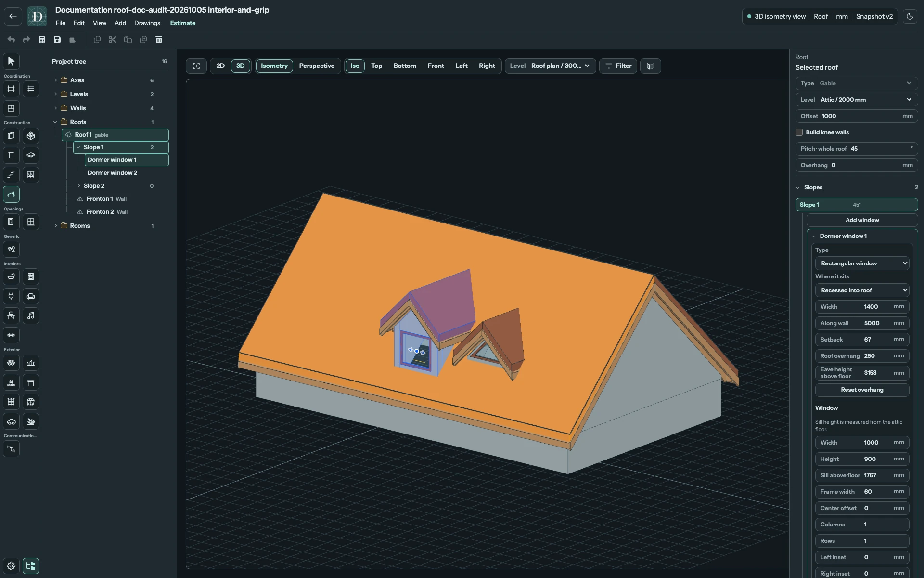
Task: Open the Rectangular window type dropdown
Action: (x=862, y=263)
